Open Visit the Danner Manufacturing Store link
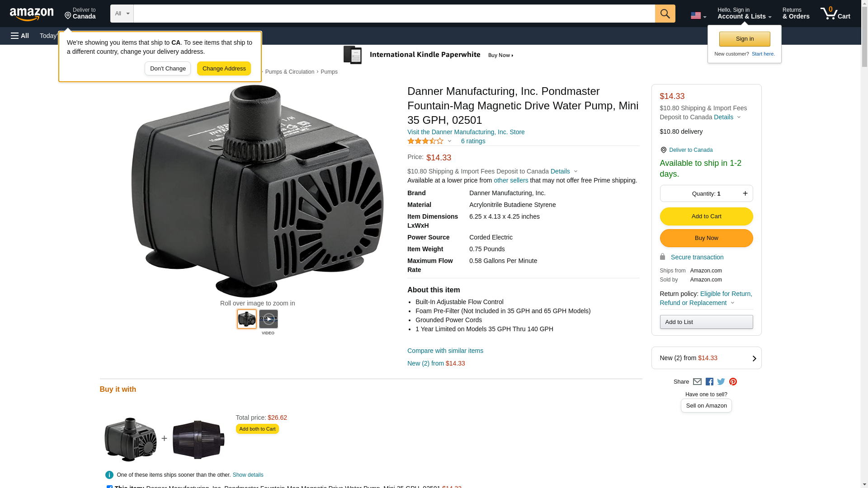The height and width of the screenshot is (488, 868). point(466,132)
